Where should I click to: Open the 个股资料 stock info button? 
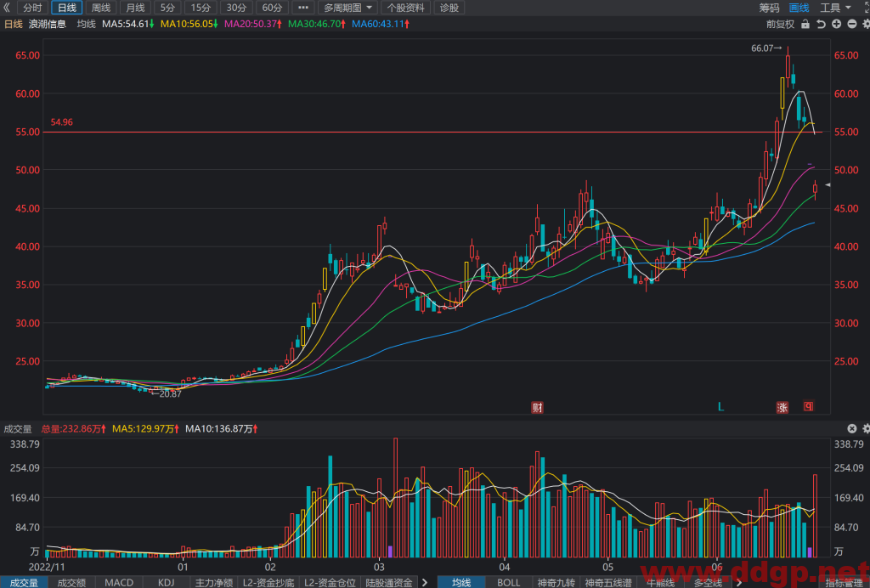pyautogui.click(x=405, y=8)
